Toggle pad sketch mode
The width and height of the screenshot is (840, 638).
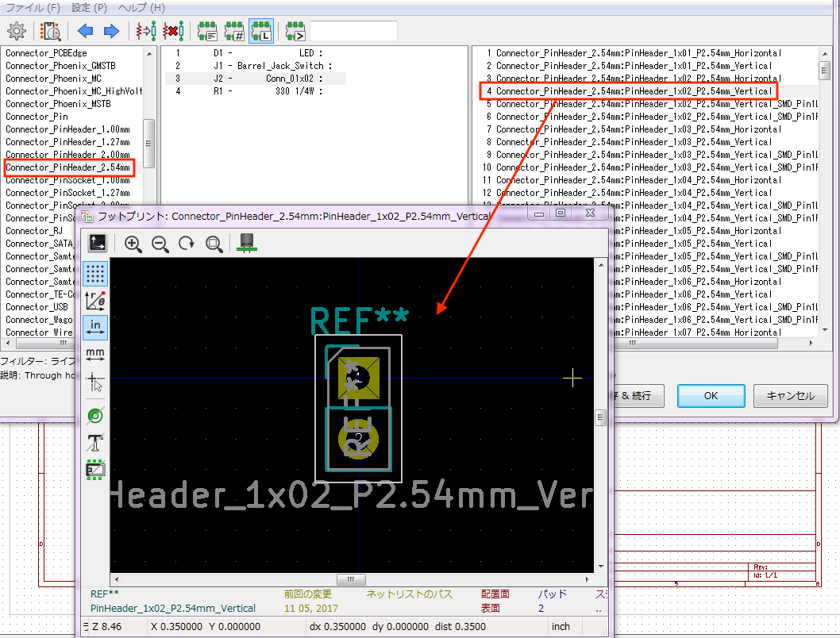tap(95, 416)
